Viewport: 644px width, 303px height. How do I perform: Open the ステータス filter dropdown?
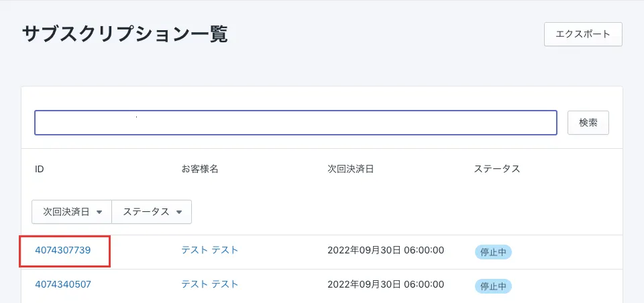[x=152, y=212]
